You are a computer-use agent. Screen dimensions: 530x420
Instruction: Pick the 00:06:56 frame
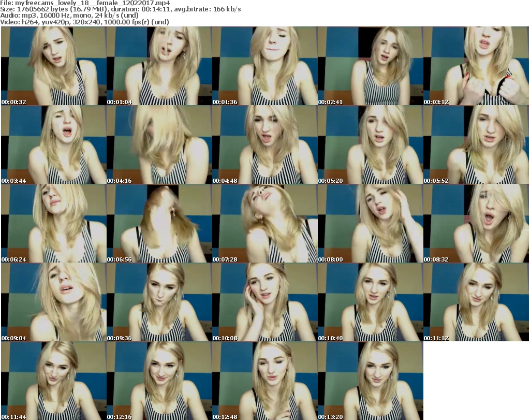(x=159, y=224)
